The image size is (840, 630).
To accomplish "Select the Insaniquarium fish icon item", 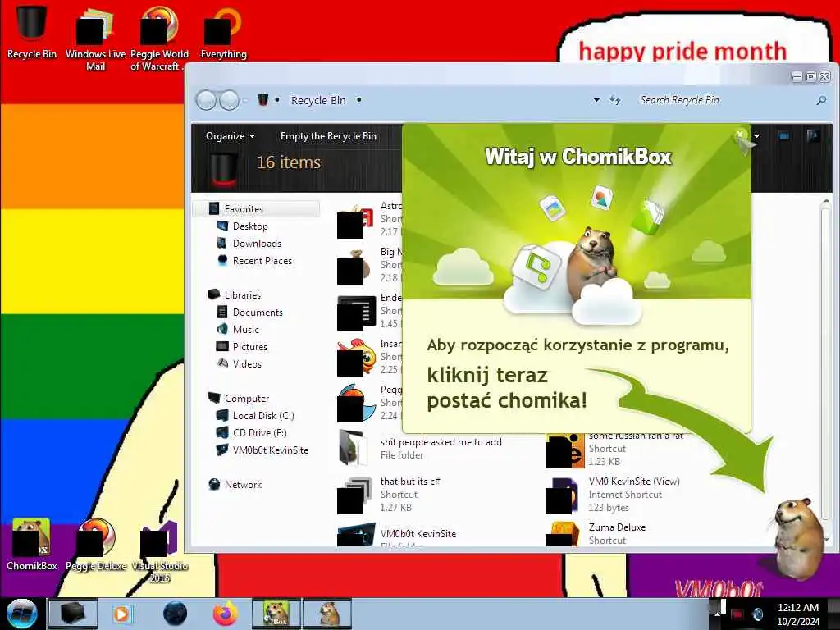I will (356, 356).
